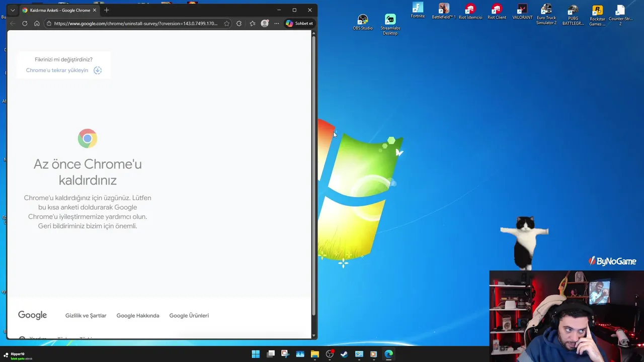Open the browser profile avatar
This screenshot has height=362, width=644.
(265, 24)
